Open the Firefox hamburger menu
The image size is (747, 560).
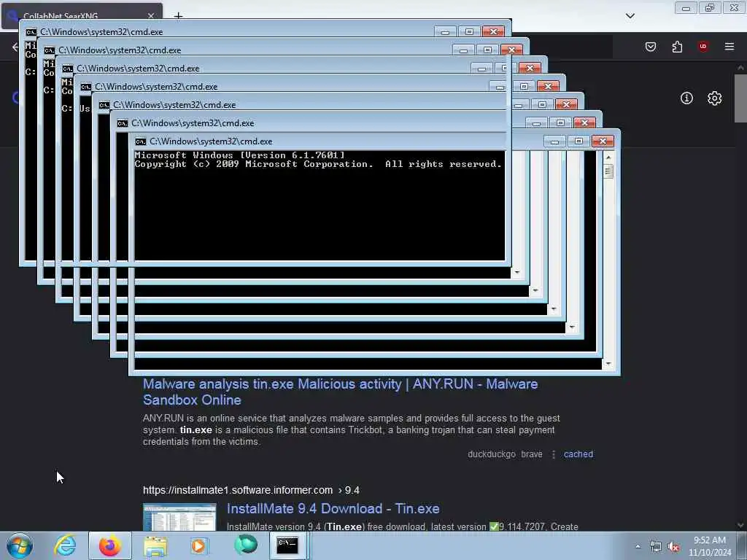click(729, 46)
